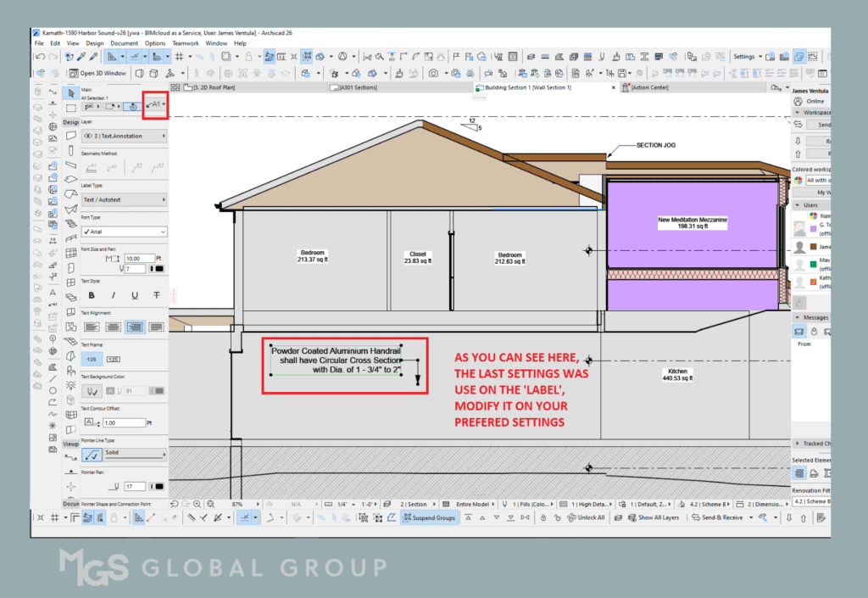Toggle the Text Background Color pen
The width and height of the screenshot is (868, 598).
92,391
